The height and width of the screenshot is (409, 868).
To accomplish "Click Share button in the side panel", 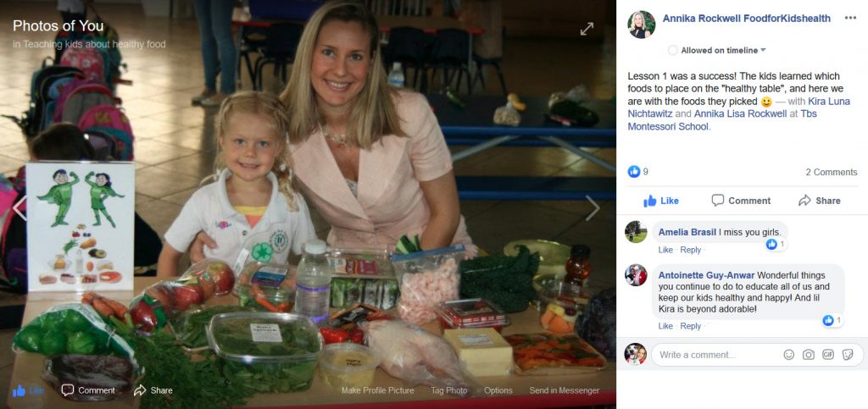I will (x=820, y=201).
